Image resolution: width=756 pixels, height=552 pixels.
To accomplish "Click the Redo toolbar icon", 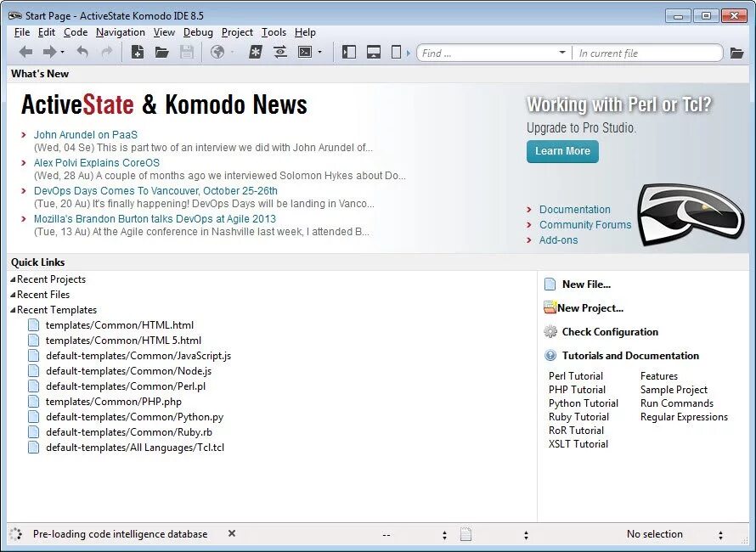I will 106,52.
